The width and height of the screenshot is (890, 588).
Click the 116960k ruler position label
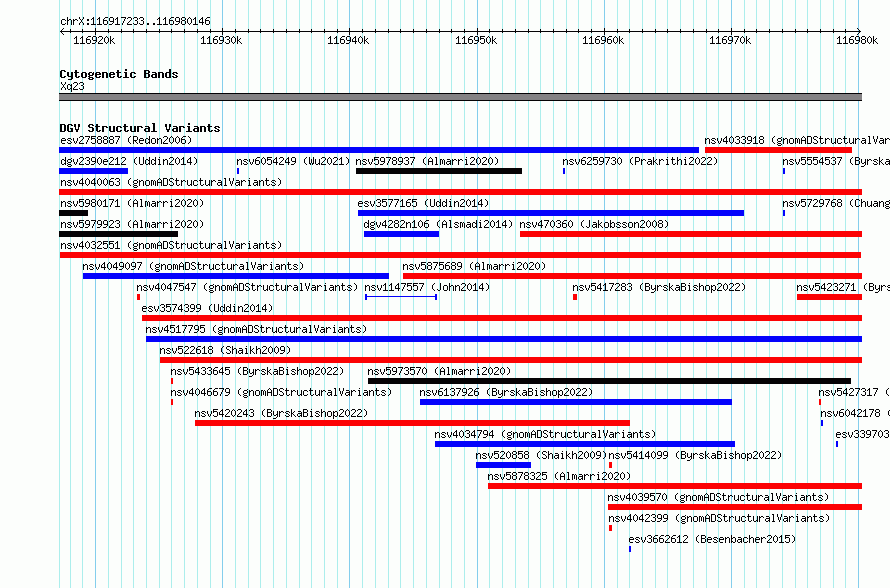pos(603,40)
